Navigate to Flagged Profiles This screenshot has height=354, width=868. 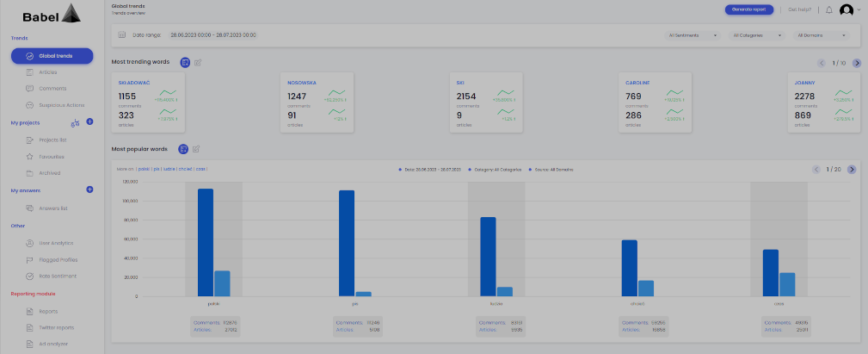pyautogui.click(x=58, y=259)
